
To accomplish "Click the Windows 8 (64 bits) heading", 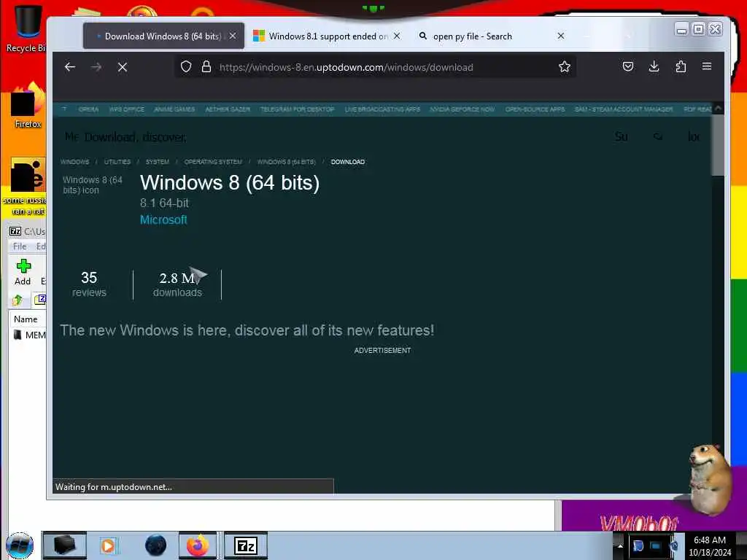I will [230, 183].
